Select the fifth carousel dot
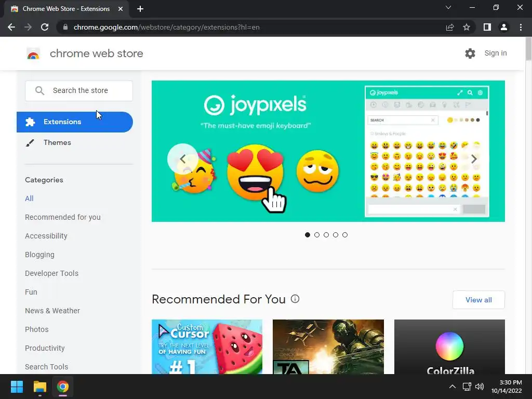This screenshot has height=399, width=532. click(x=345, y=235)
